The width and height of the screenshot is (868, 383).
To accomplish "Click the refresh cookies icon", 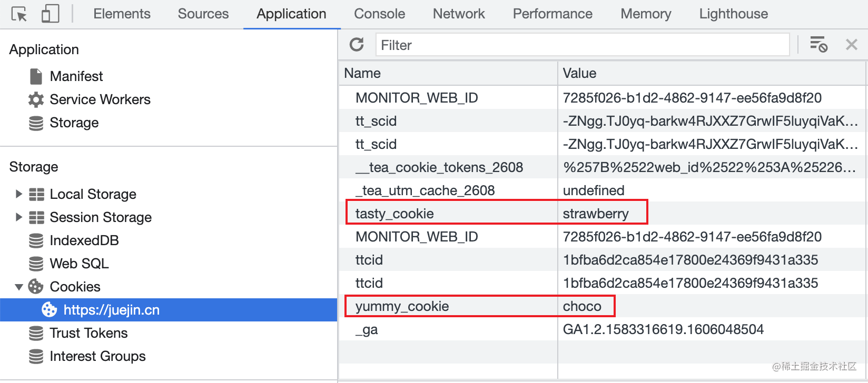I will point(357,45).
